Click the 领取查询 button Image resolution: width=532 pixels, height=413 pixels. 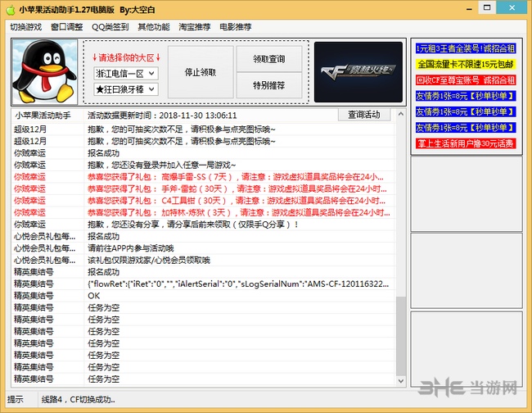[x=269, y=59]
